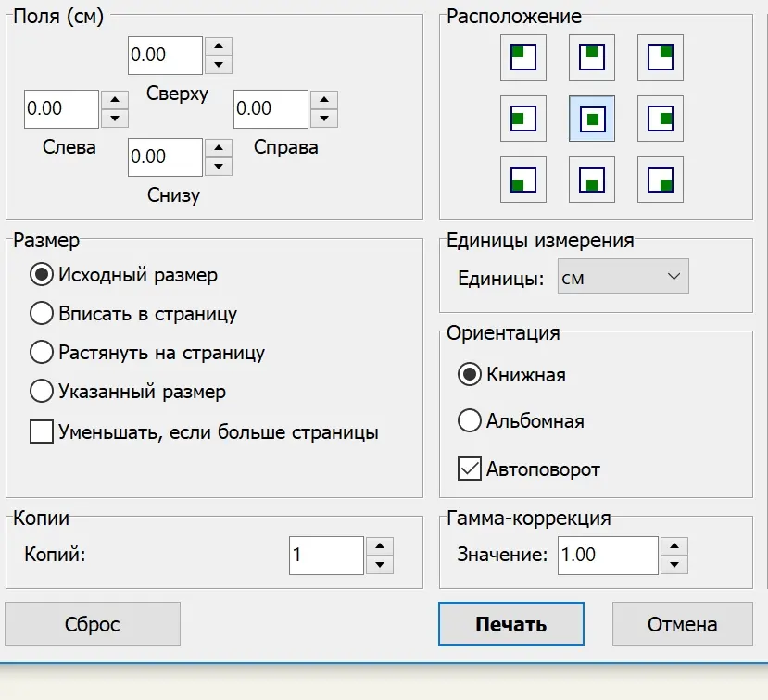Click the "Слева" left margin field
The width and height of the screenshot is (768, 700).
coord(61,108)
